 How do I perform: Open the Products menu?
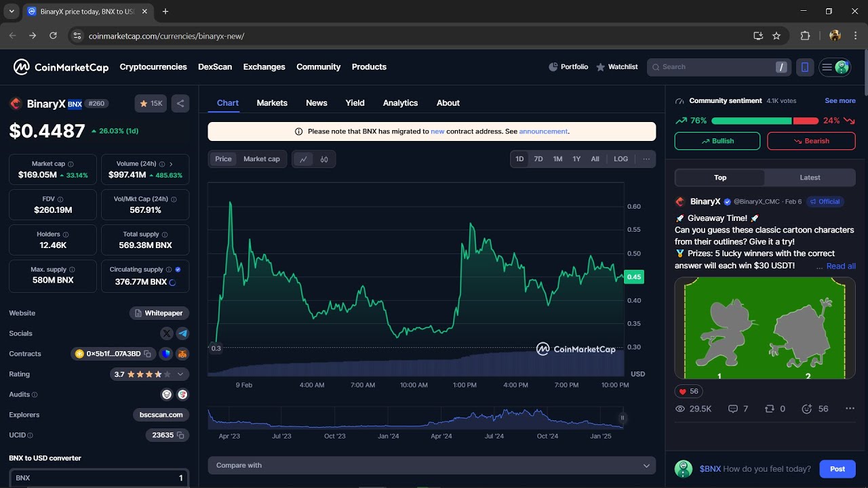click(x=369, y=67)
